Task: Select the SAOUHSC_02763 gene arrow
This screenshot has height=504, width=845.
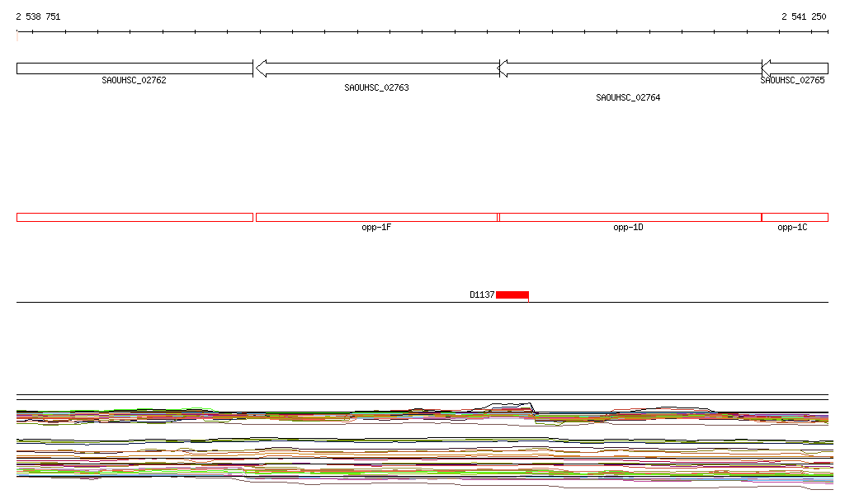Action: coord(377,68)
